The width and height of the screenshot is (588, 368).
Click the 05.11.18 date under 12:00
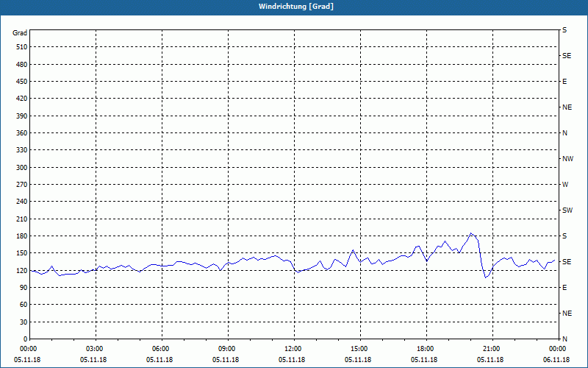tap(291, 360)
